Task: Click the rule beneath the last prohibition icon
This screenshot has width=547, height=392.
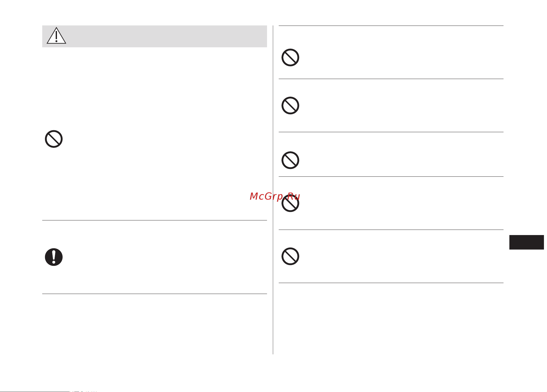Action: pos(391,283)
